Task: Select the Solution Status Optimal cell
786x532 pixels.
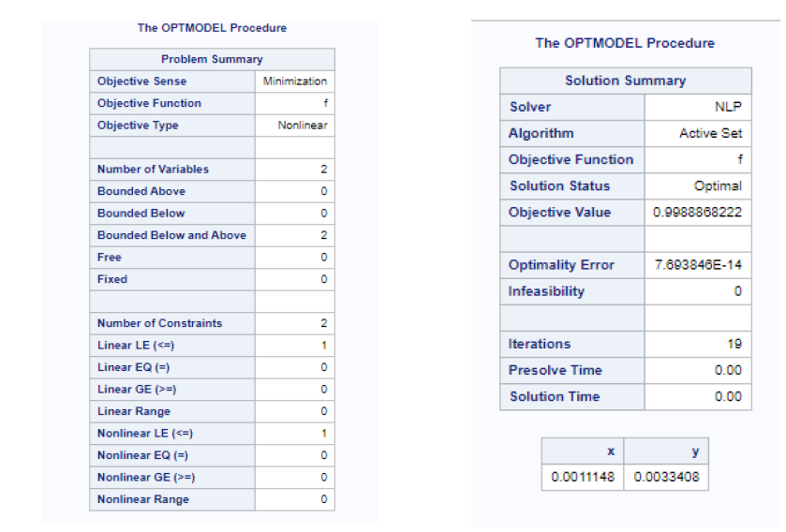Action: coord(698,185)
